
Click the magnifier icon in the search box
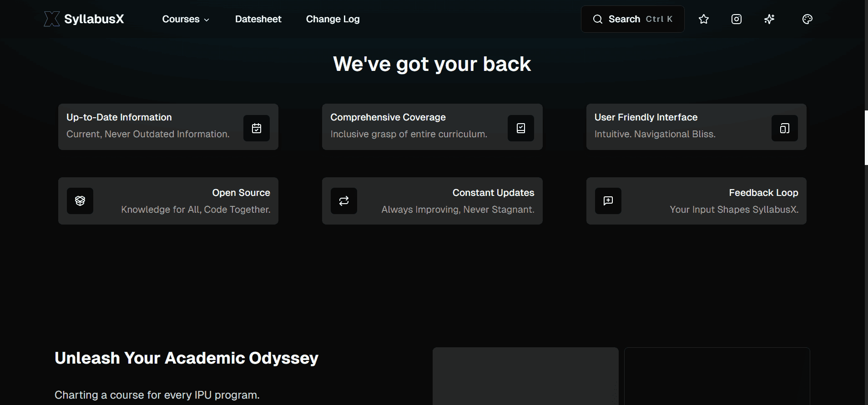pos(598,19)
